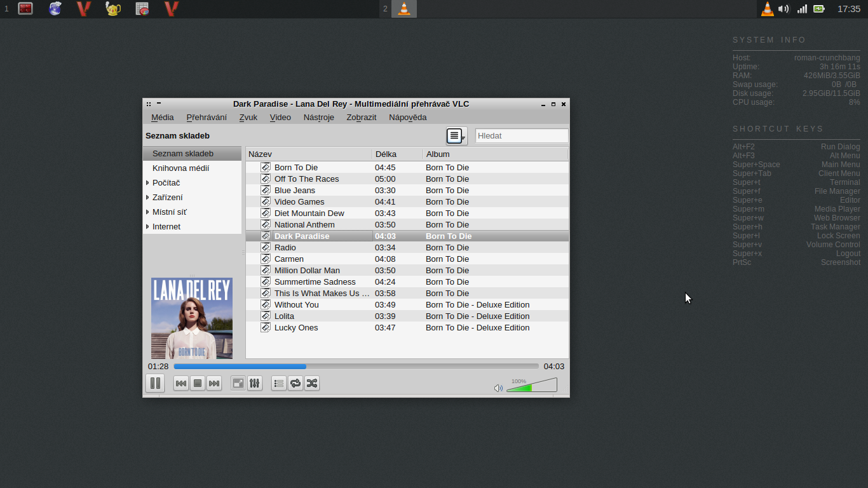Click the VLC cone icon in system tray
Image resolution: width=868 pixels, height=488 pixels.
[x=768, y=9]
